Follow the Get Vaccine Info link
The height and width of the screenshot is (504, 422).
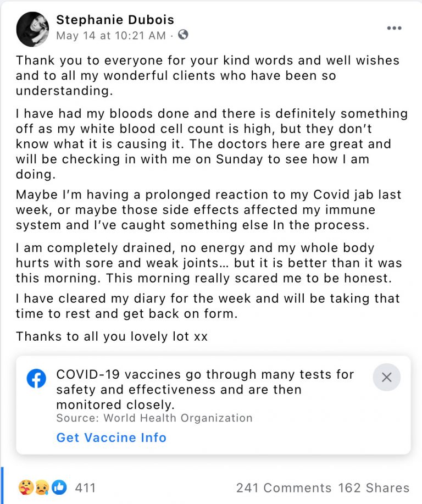pos(111,437)
